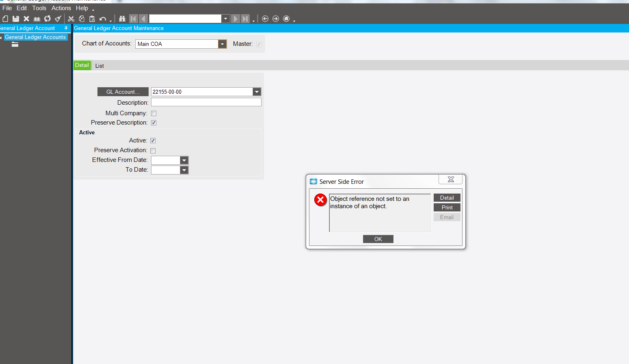Screen dimensions: 629x364
Task: Open the To Date calendar dropdown
Action: (184, 170)
